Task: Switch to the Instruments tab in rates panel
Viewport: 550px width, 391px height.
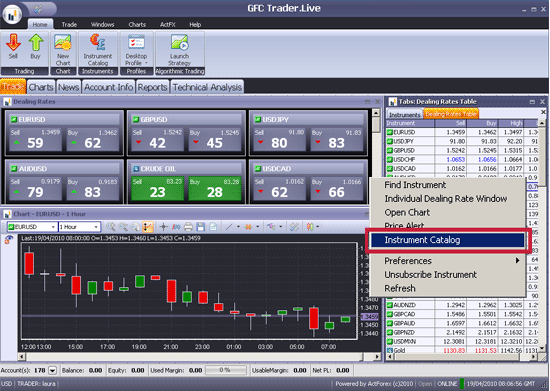Action: click(x=404, y=114)
